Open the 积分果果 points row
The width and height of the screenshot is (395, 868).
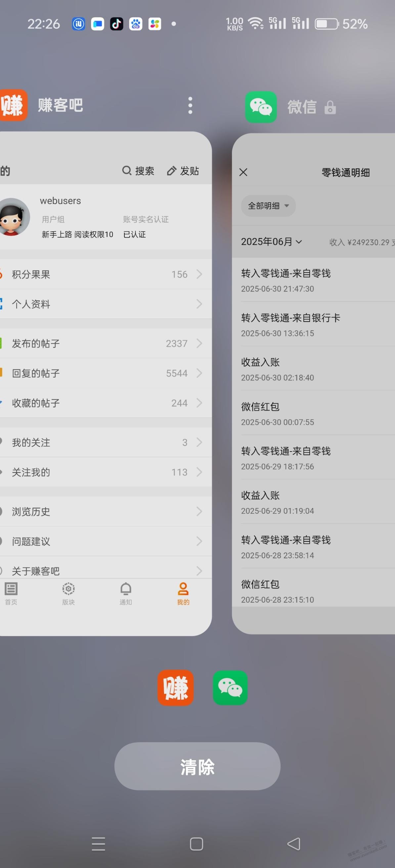pyautogui.click(x=101, y=274)
